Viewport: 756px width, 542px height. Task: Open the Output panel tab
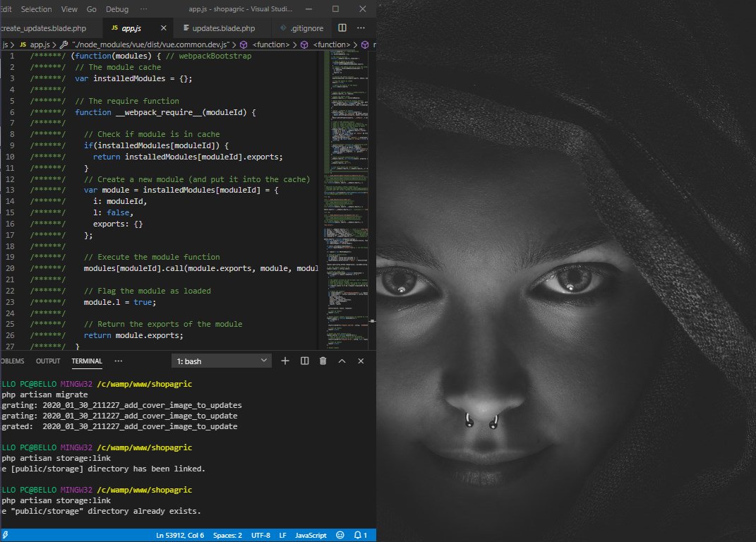48,361
